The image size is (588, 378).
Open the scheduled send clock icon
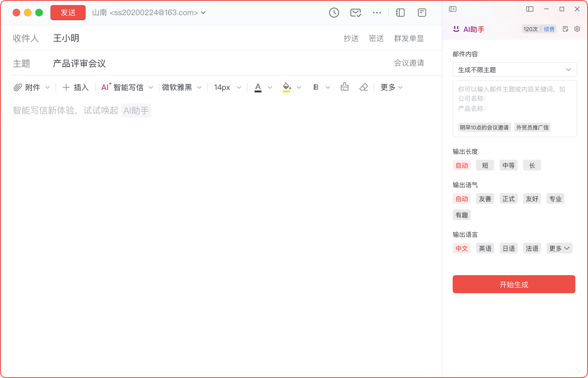coord(334,13)
